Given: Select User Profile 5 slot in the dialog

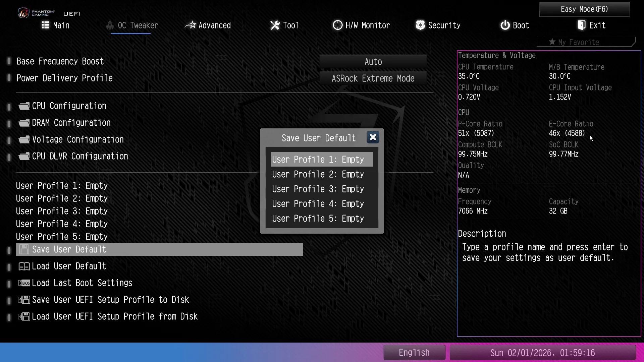Looking at the screenshot, I should point(318,219).
